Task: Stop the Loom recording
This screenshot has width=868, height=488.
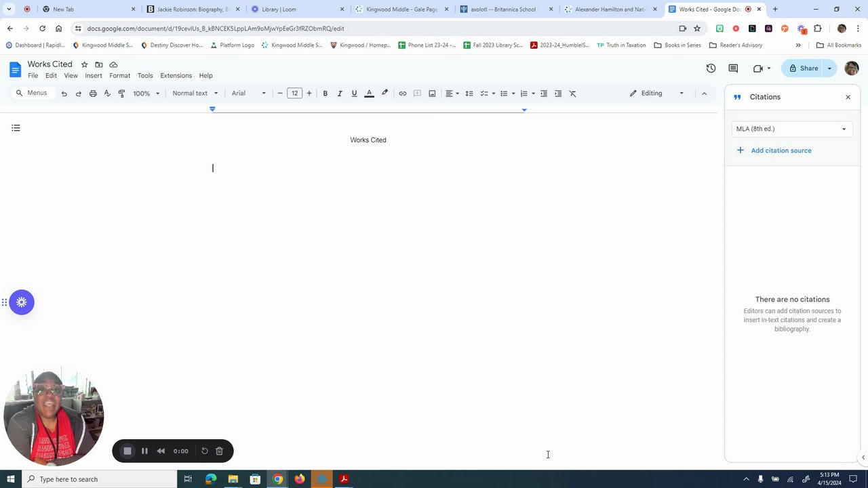Action: 127,451
